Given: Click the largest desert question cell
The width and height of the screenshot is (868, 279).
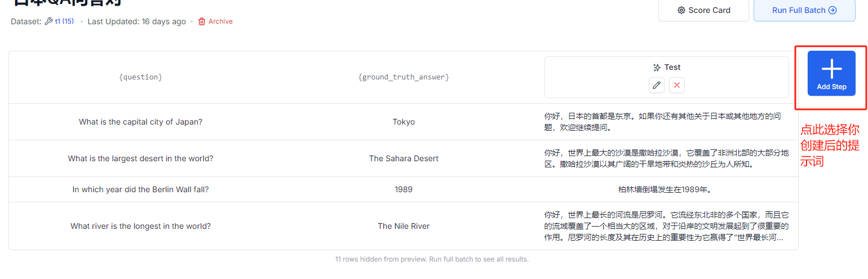Looking at the screenshot, I should 140,158.
